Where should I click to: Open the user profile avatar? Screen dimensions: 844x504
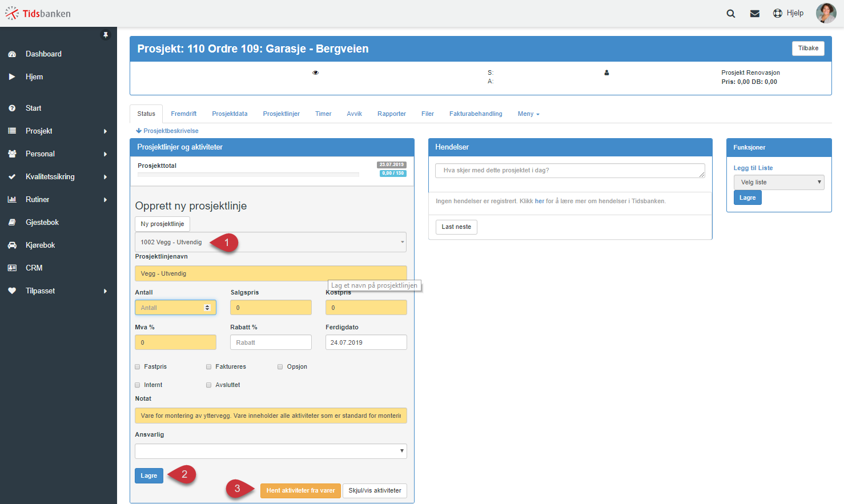[x=826, y=13]
